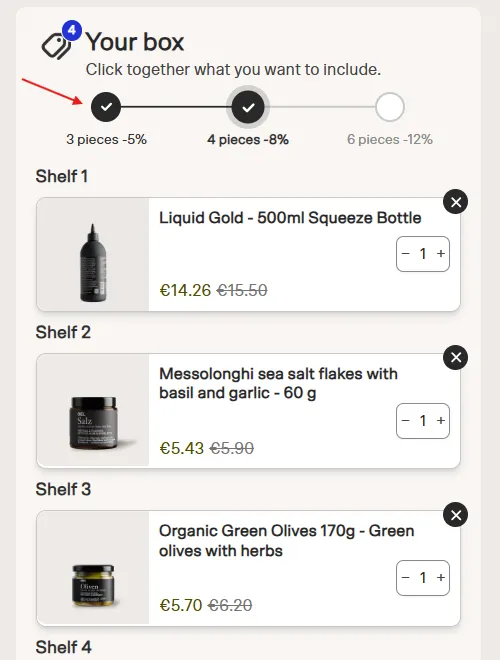This screenshot has width=500, height=660.
Task: Open green olives jar product image
Action: 93,568
